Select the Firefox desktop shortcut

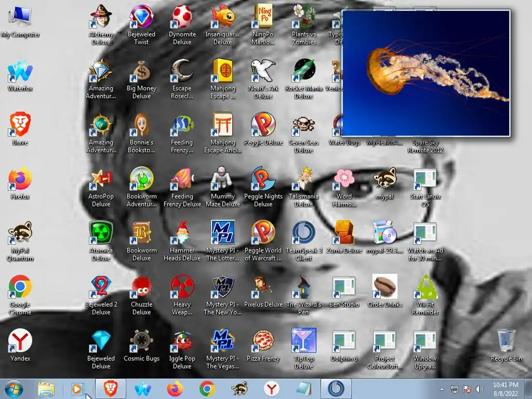(20, 183)
